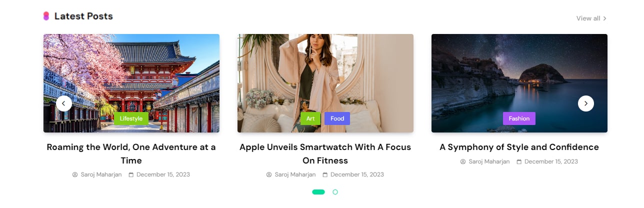Open the Lifestyle category tag
The image size is (644, 208).
tap(131, 118)
